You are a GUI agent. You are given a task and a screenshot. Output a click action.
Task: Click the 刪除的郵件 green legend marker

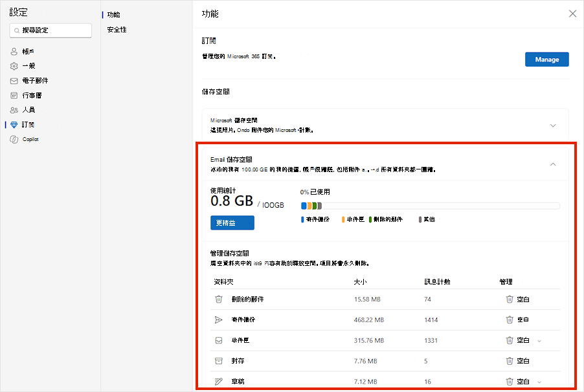[370, 220]
